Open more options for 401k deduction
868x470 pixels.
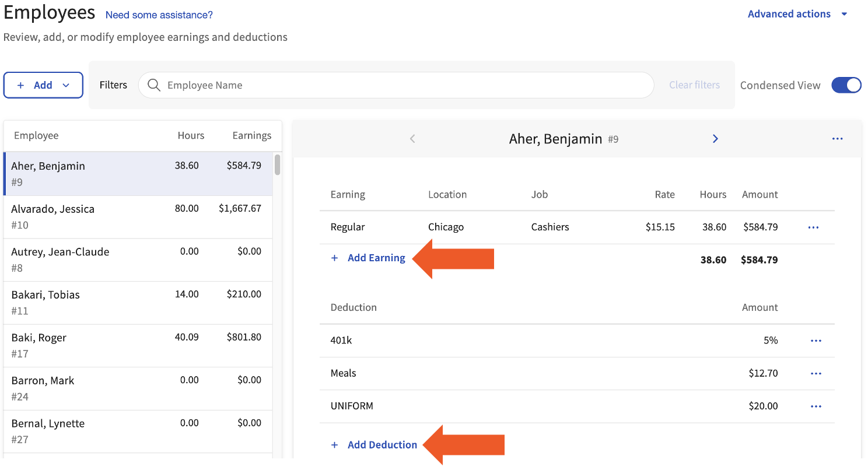tap(815, 341)
